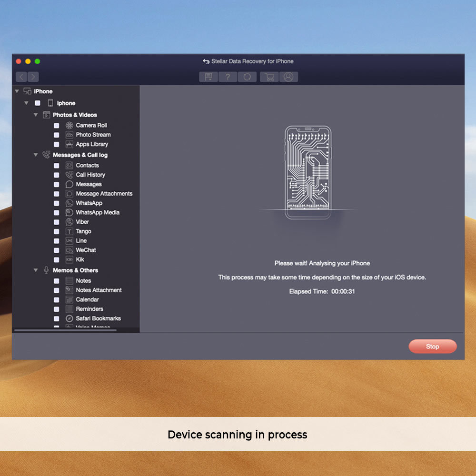Stop the scan with Stop button
Image resolution: width=476 pixels, height=476 pixels.
click(433, 347)
